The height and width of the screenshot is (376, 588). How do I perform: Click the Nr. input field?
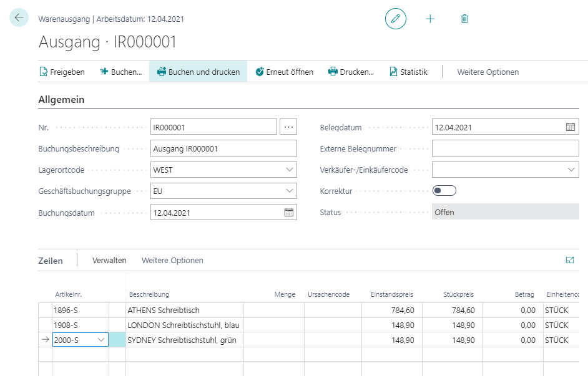tap(213, 127)
